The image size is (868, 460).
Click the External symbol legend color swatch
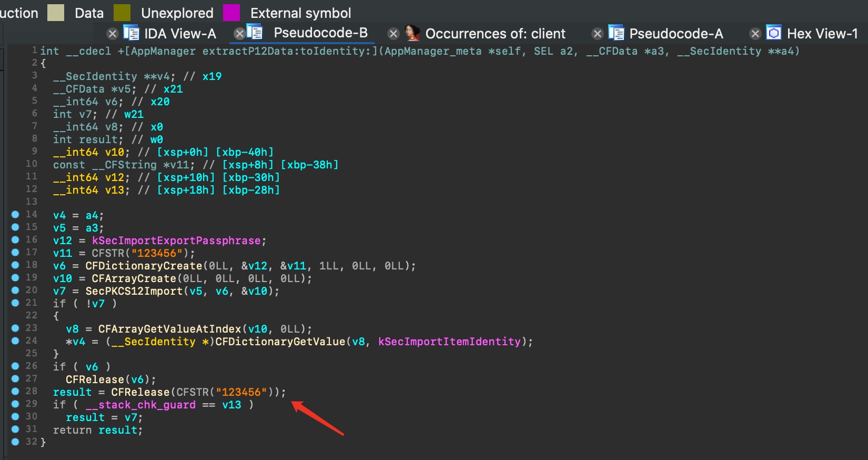231,13
